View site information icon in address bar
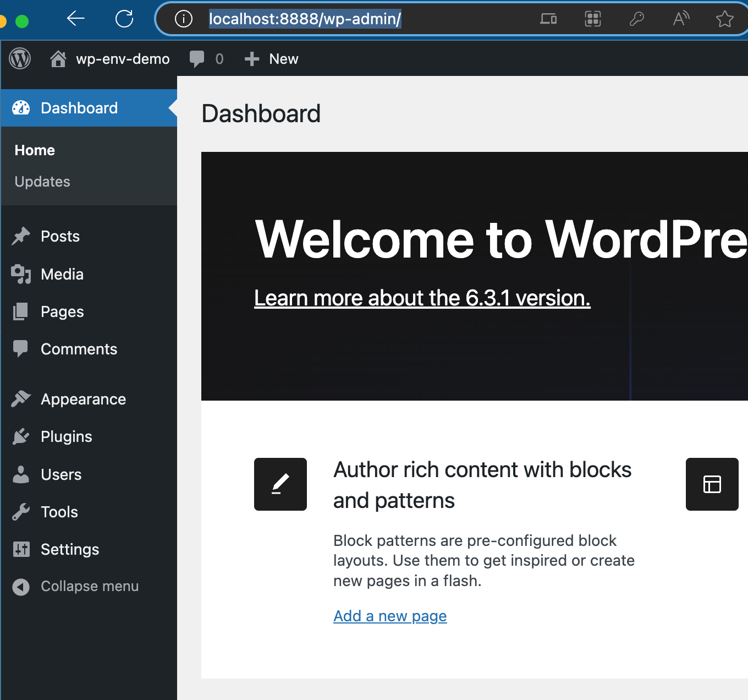The height and width of the screenshot is (700, 748). (184, 19)
